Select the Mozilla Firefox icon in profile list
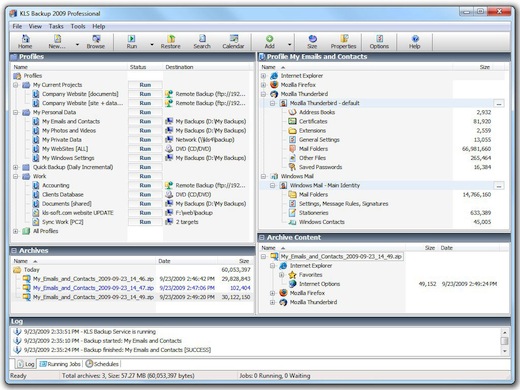 click(274, 85)
